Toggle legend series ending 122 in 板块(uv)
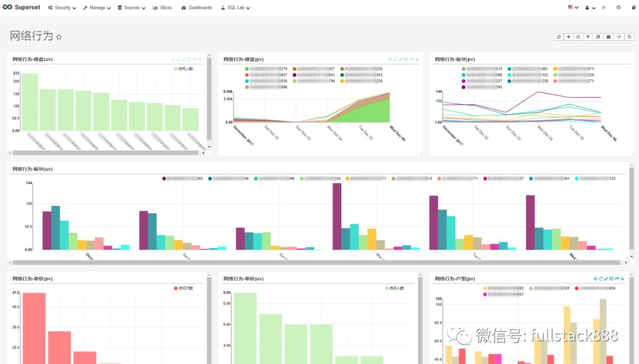This screenshot has width=639, height=364. point(595,178)
